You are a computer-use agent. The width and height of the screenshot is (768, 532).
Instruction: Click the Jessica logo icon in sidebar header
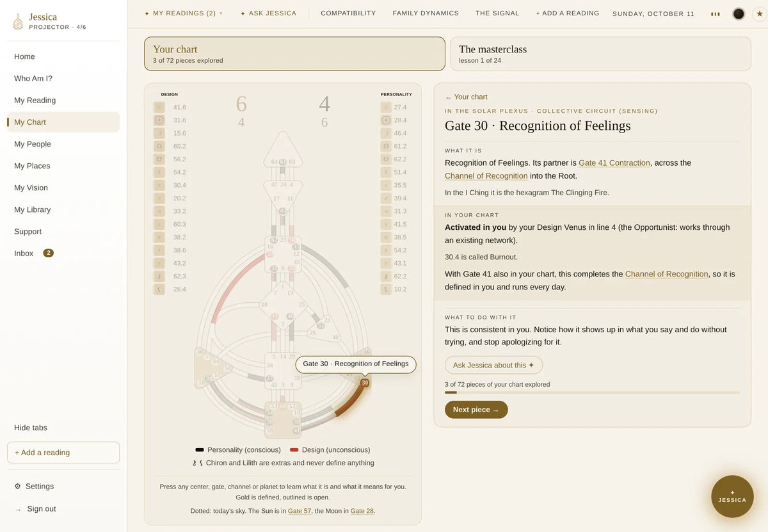click(x=18, y=22)
